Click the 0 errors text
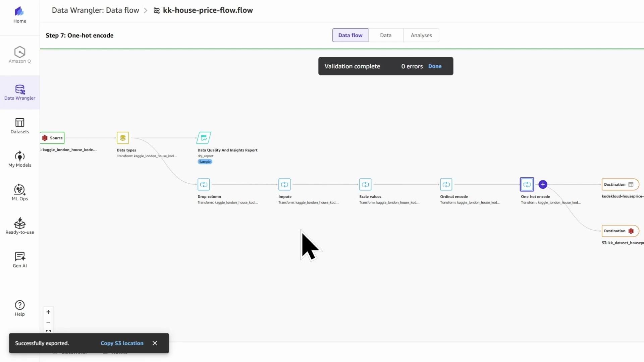Screen dimensions: 644x362 pyautogui.click(x=412, y=66)
